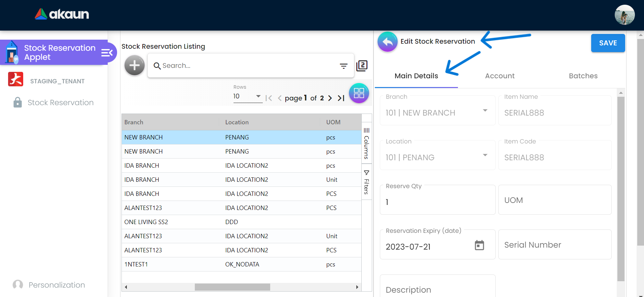Viewport: 644px width, 297px height.
Task: Expand the Branch dropdown
Action: 485,111
